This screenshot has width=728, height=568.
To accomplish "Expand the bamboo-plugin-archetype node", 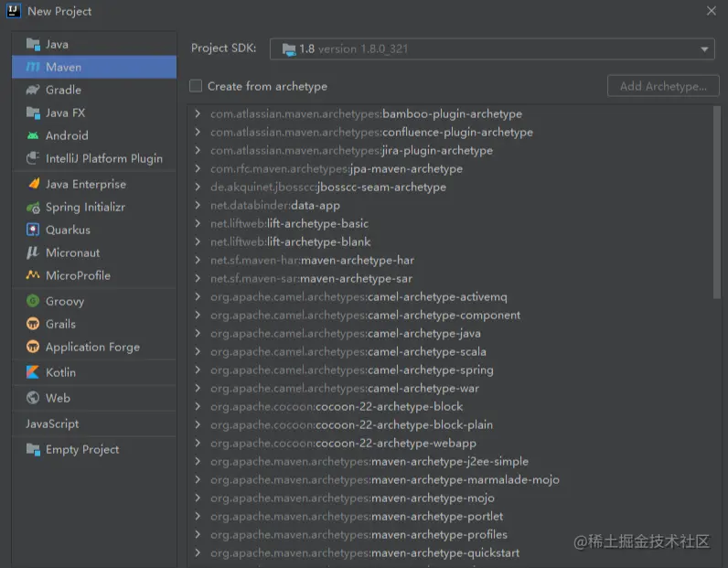I will [198, 113].
